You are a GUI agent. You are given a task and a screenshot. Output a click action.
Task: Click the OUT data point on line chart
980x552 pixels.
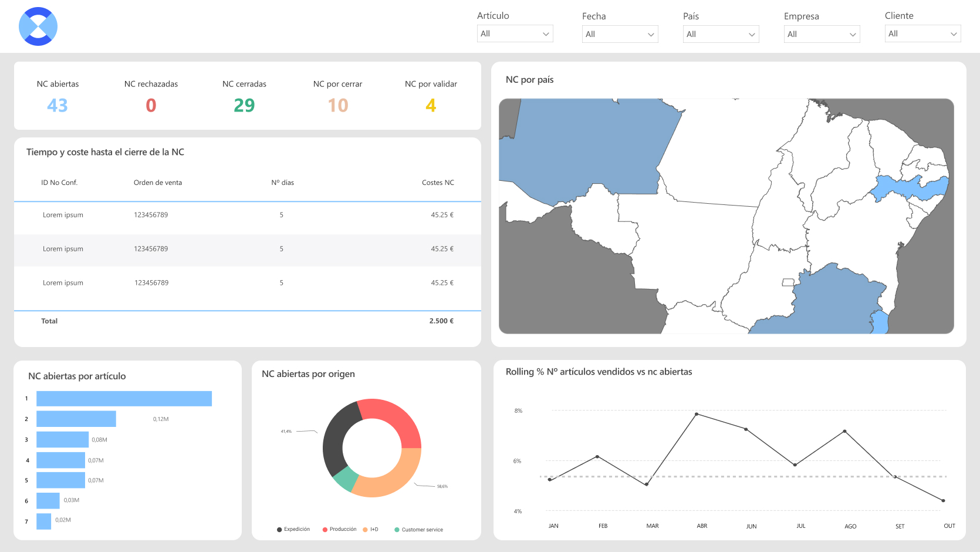[x=943, y=501]
